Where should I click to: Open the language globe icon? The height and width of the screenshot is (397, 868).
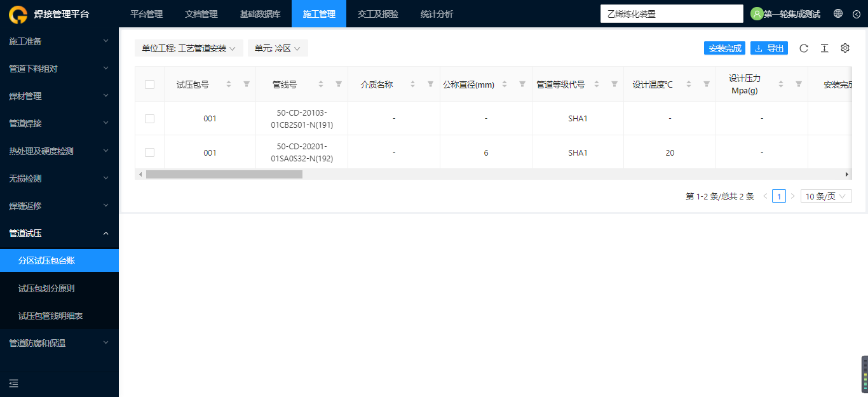838,13
